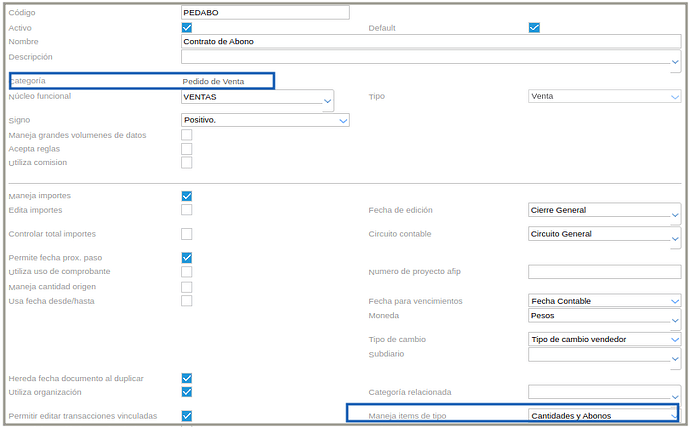Image resolution: width=690 pixels, height=427 pixels.
Task: Toggle the Utiliza organización checkbox
Action: 187,392
